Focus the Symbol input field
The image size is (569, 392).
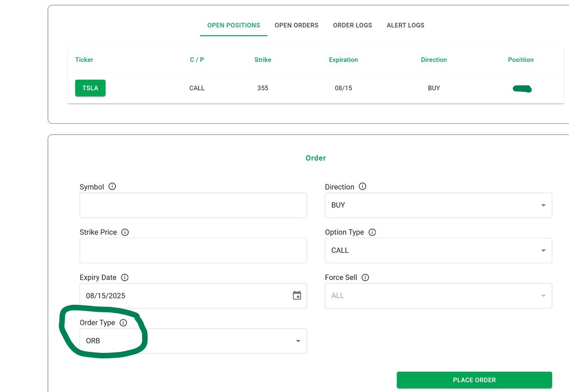[x=193, y=205]
